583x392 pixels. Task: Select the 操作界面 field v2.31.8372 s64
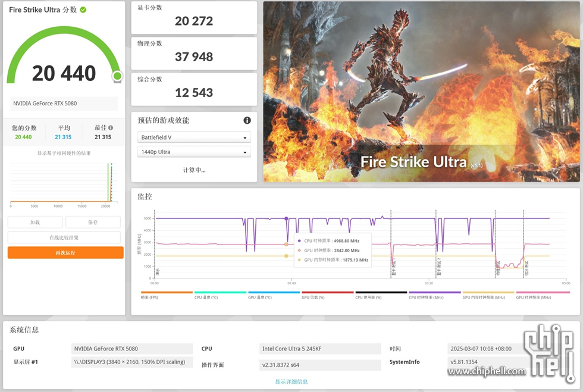(320, 365)
